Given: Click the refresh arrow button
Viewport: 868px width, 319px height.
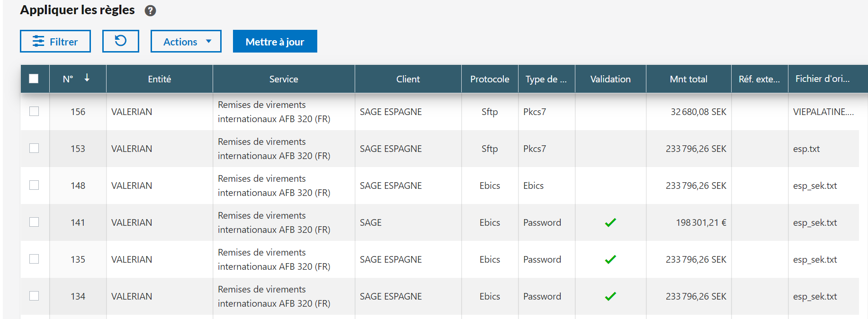Looking at the screenshot, I should (x=120, y=41).
